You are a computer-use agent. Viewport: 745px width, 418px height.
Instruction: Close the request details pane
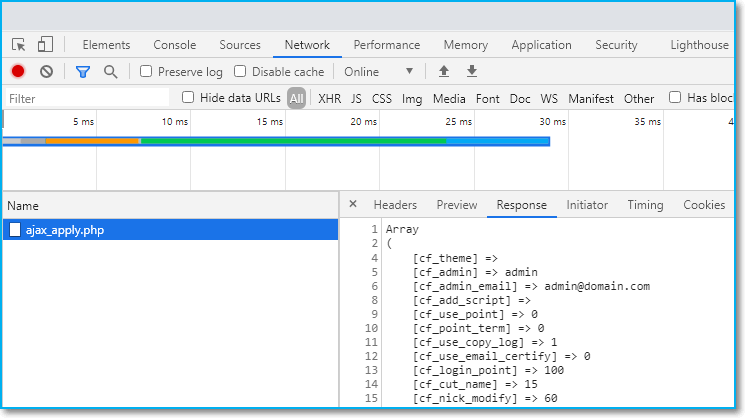point(353,205)
